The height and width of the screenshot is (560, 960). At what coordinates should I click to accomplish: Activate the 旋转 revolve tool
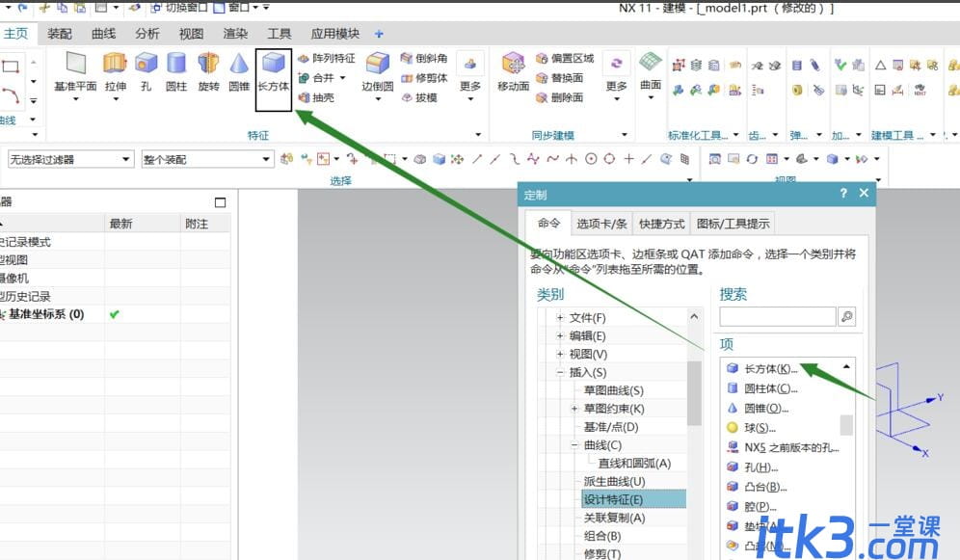tap(208, 72)
